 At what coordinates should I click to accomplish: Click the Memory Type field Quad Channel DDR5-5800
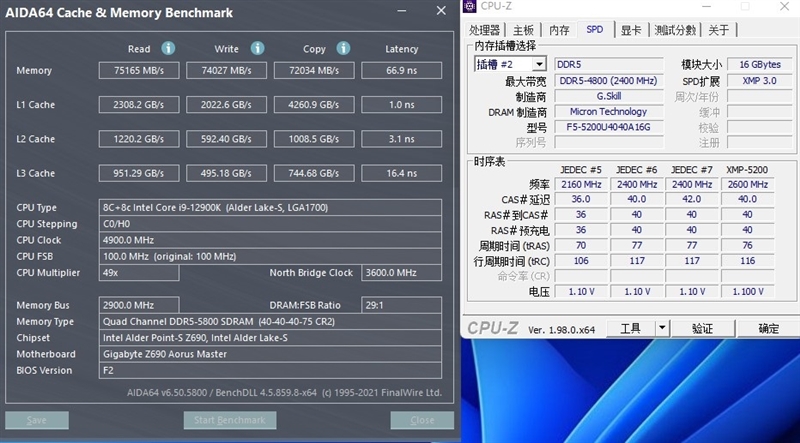coord(270,322)
